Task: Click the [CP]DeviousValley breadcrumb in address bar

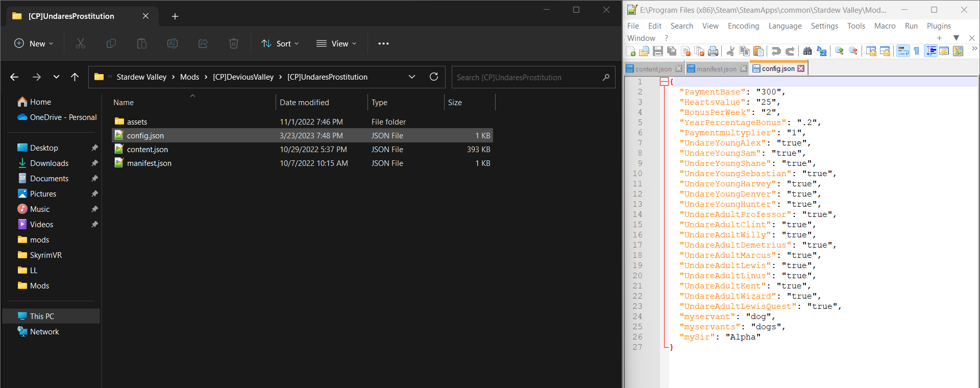Action: click(243, 77)
